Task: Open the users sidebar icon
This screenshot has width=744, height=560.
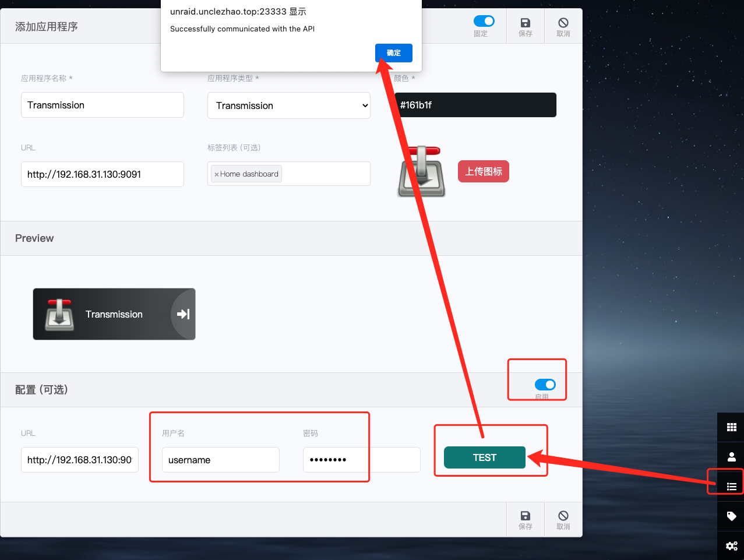Action: pos(731,457)
